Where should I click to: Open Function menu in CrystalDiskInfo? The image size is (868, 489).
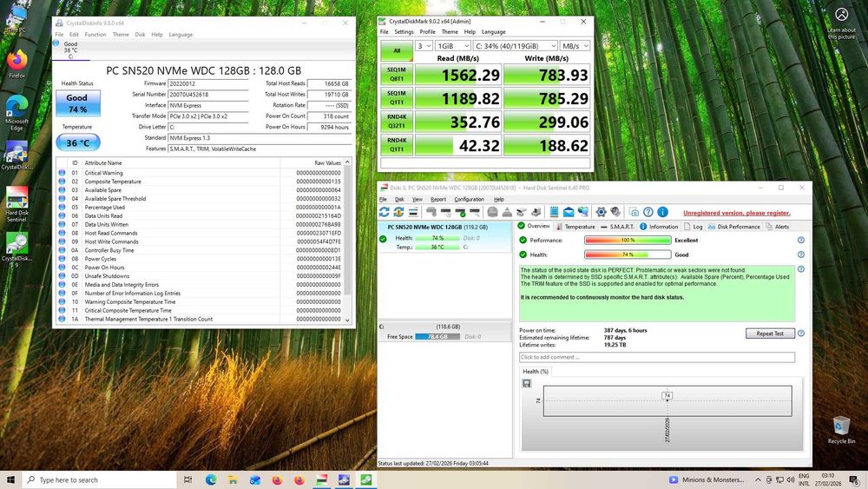point(95,35)
